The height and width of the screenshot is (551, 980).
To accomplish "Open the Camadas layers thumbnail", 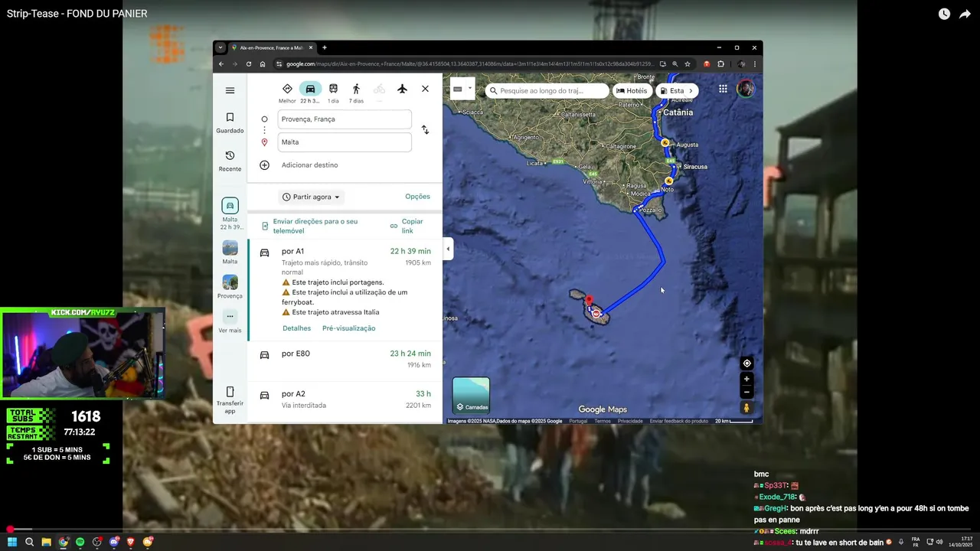I will [471, 395].
